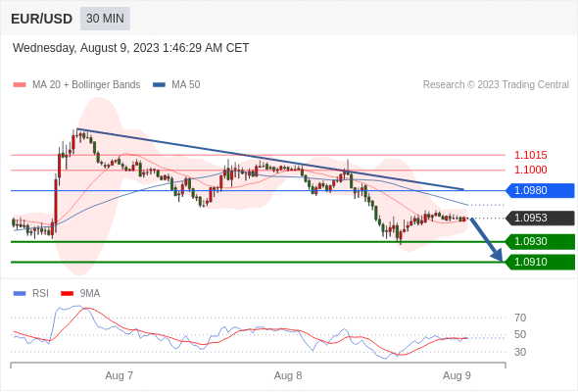Click the black 1.0953 current price tag
578x392 pixels.
pos(540,218)
